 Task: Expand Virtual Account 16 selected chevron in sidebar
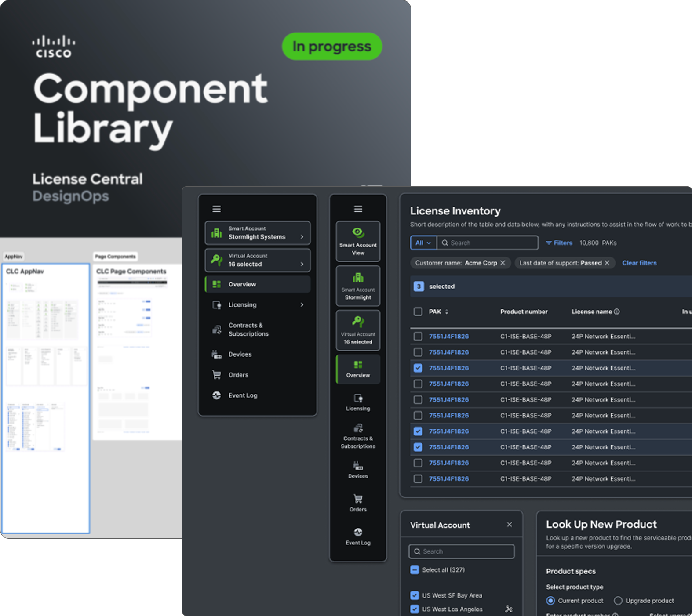(302, 264)
